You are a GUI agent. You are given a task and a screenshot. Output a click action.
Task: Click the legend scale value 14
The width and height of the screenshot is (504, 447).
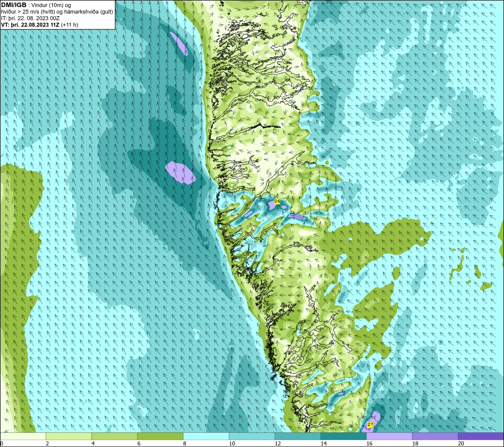[324, 444]
